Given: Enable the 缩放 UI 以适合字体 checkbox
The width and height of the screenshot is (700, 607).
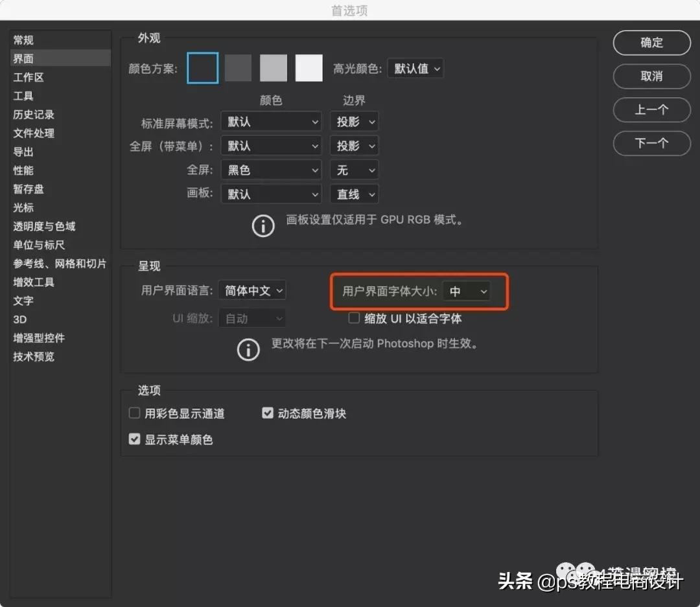Looking at the screenshot, I should (x=354, y=317).
